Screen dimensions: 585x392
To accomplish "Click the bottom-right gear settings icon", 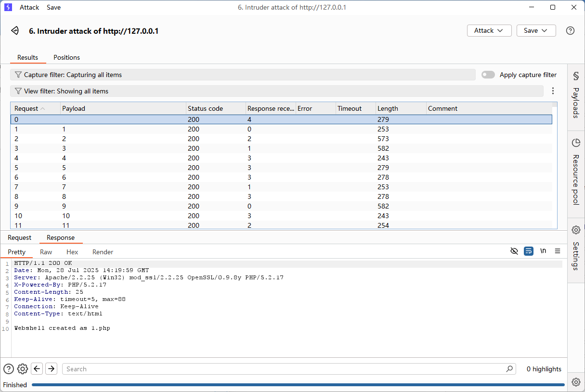I will (576, 382).
